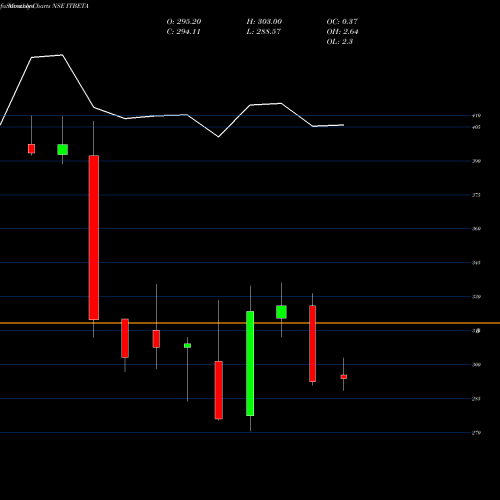The height and width of the screenshot is (500, 500).
Task: Click the 330 price axis label
Action: point(476,297)
